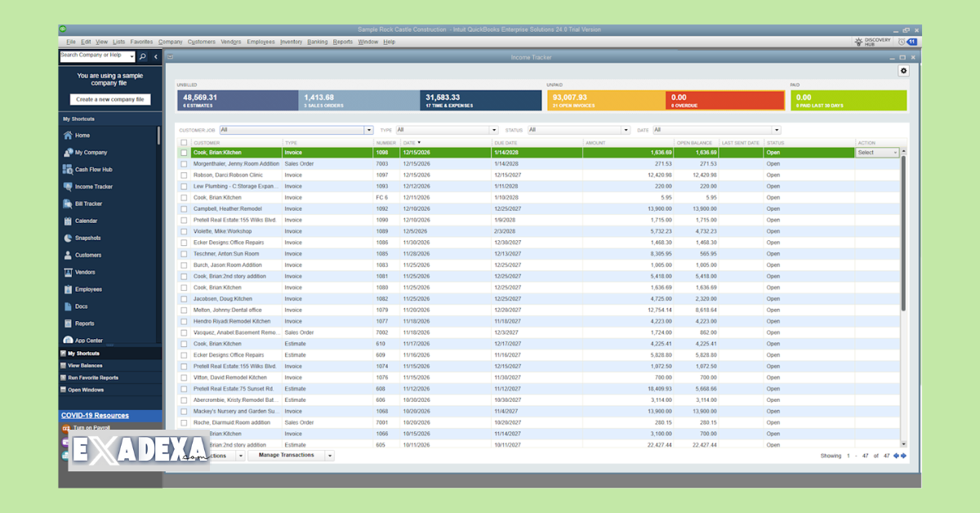Check the row for Violette, Mike:Workshop invoice
Viewport: 980px width, 513px height.
(185, 231)
